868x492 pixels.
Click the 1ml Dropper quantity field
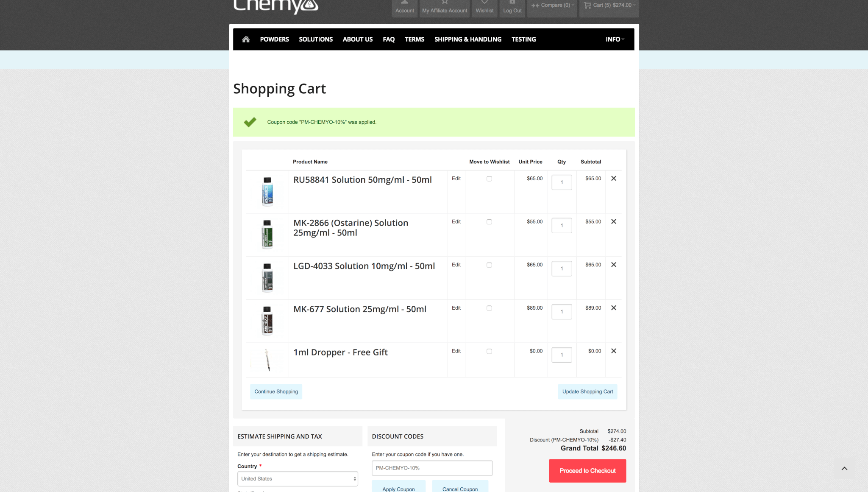(x=562, y=355)
